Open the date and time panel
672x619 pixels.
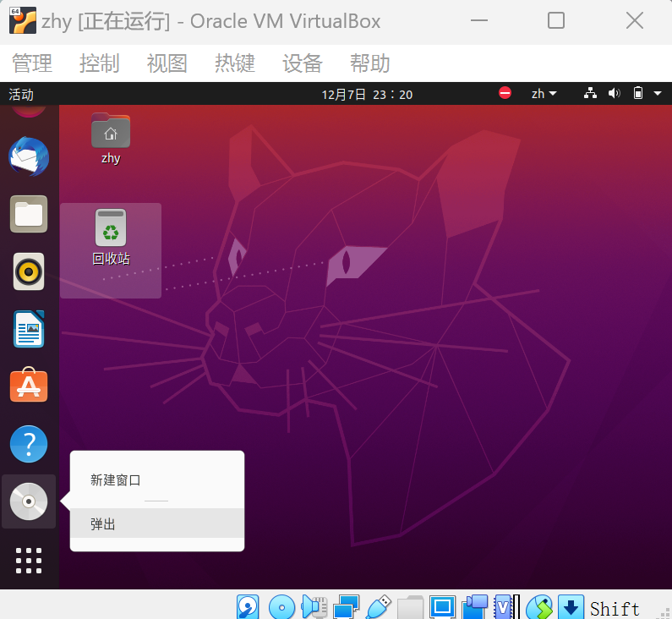pos(368,95)
